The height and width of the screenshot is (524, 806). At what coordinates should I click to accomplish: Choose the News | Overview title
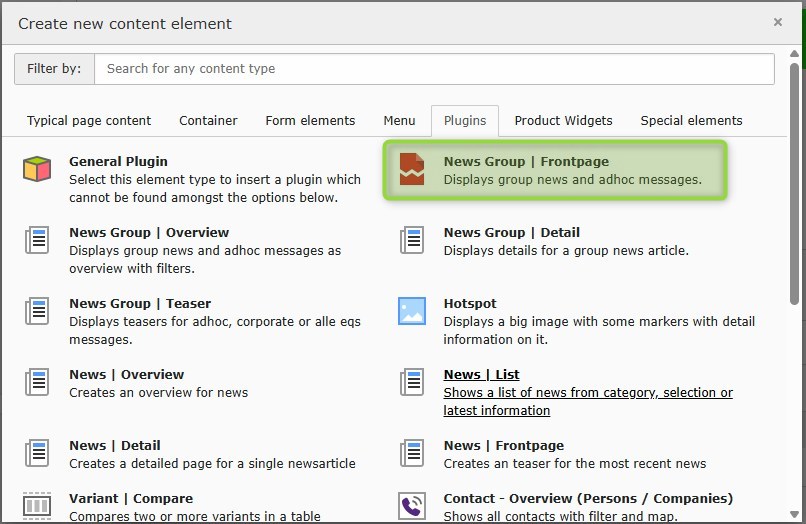(126, 375)
